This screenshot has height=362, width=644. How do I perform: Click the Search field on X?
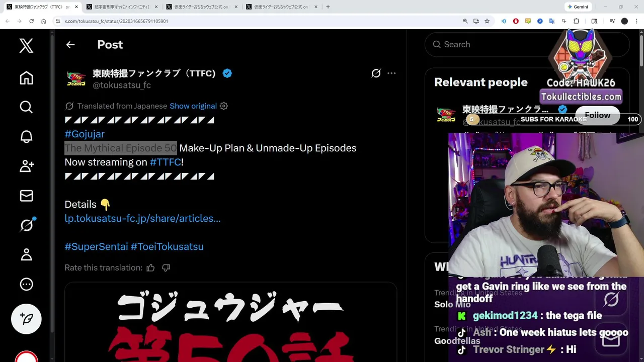click(527, 45)
